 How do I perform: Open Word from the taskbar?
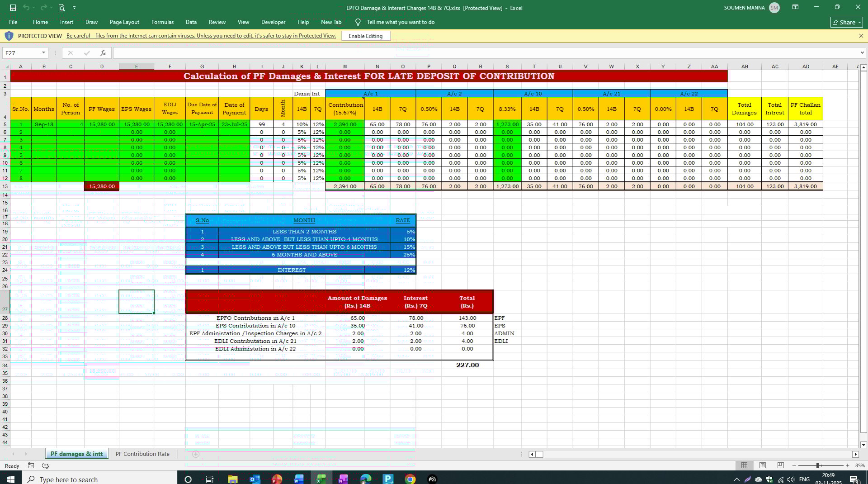coord(299,479)
